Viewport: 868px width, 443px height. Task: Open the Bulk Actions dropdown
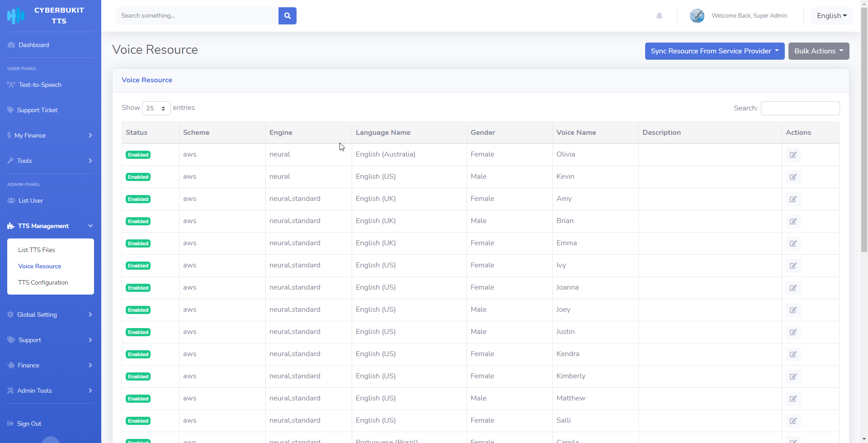coord(818,51)
